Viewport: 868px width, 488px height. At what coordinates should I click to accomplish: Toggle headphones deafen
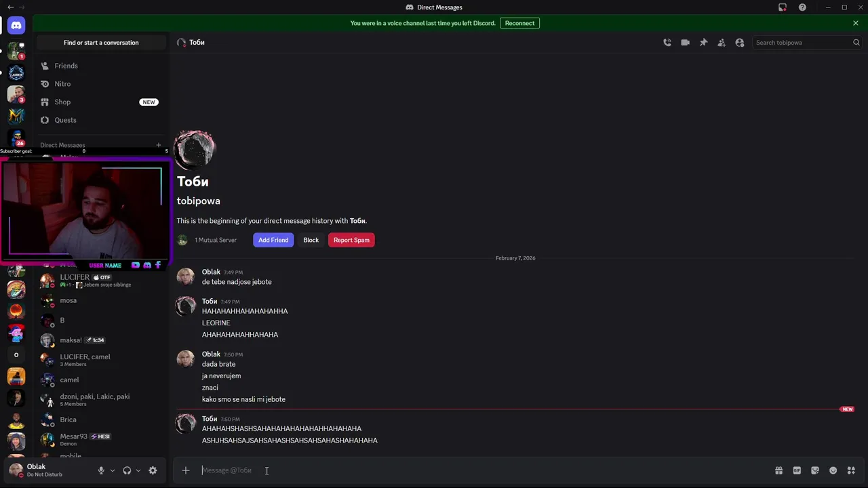pyautogui.click(x=127, y=470)
